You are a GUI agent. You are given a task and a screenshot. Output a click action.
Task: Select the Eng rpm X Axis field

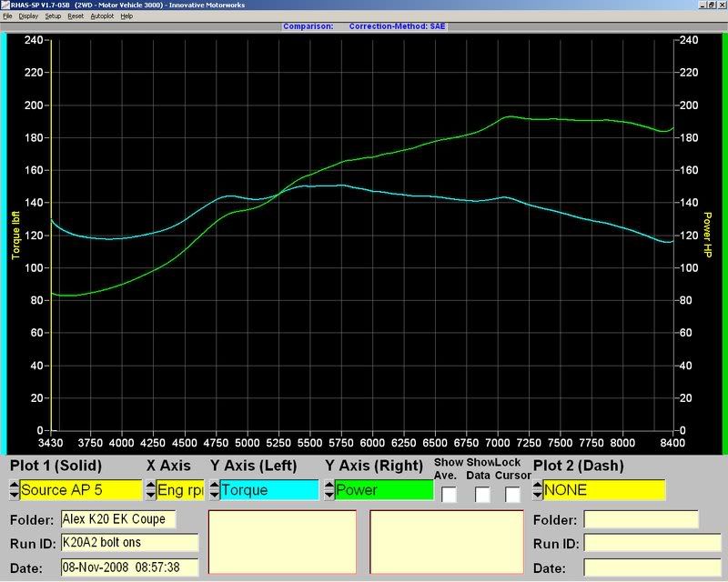pos(180,490)
